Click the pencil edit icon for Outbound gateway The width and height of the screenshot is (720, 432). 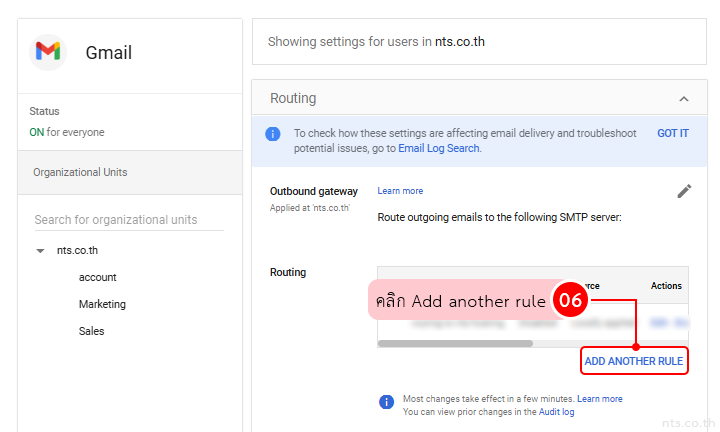pyautogui.click(x=684, y=191)
